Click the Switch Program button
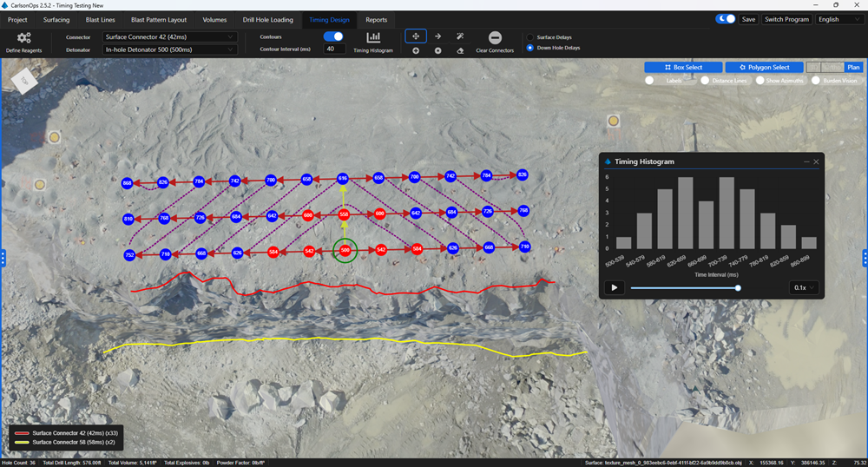 tap(786, 19)
